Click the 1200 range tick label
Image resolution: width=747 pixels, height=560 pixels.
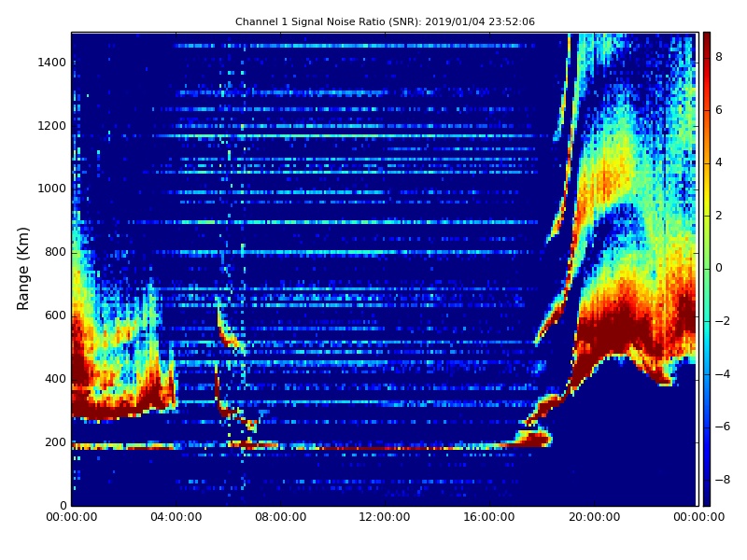coord(52,126)
